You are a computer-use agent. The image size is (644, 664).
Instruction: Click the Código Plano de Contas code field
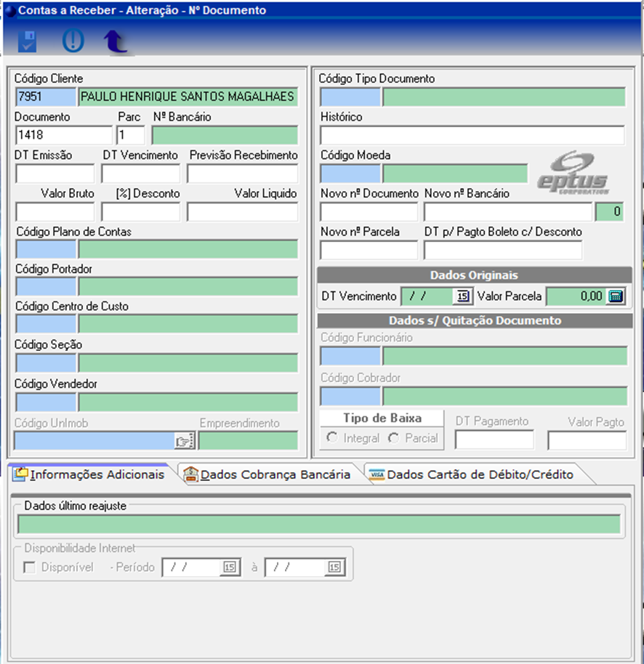click(45, 249)
